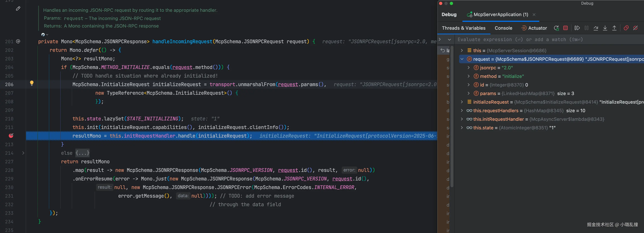Toggle Mute Breakpoints in debug toolbar
This screenshot has width=644, height=233.
[635, 28]
